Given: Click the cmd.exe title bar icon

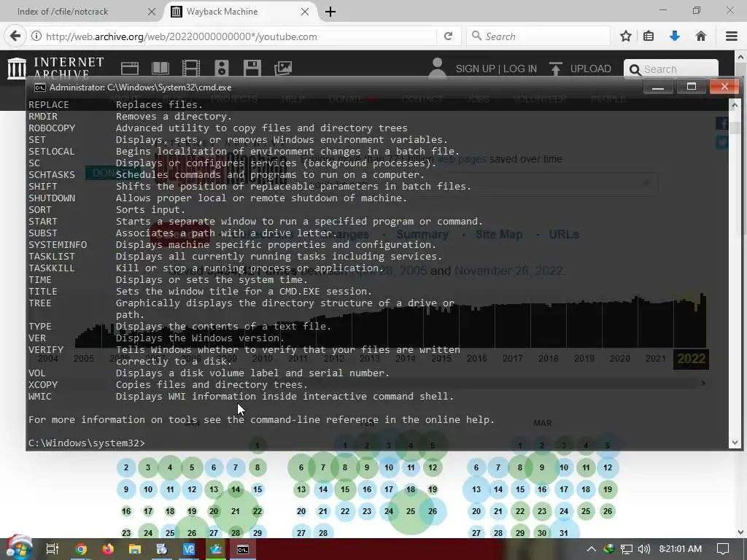Looking at the screenshot, I should [x=39, y=87].
